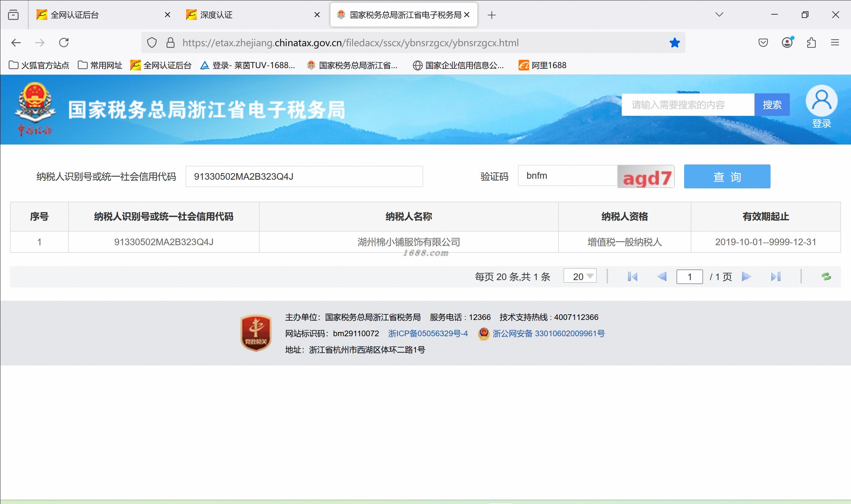This screenshot has height=504, width=851.
Task: Open the page size 20 dropdown
Action: coord(580,276)
